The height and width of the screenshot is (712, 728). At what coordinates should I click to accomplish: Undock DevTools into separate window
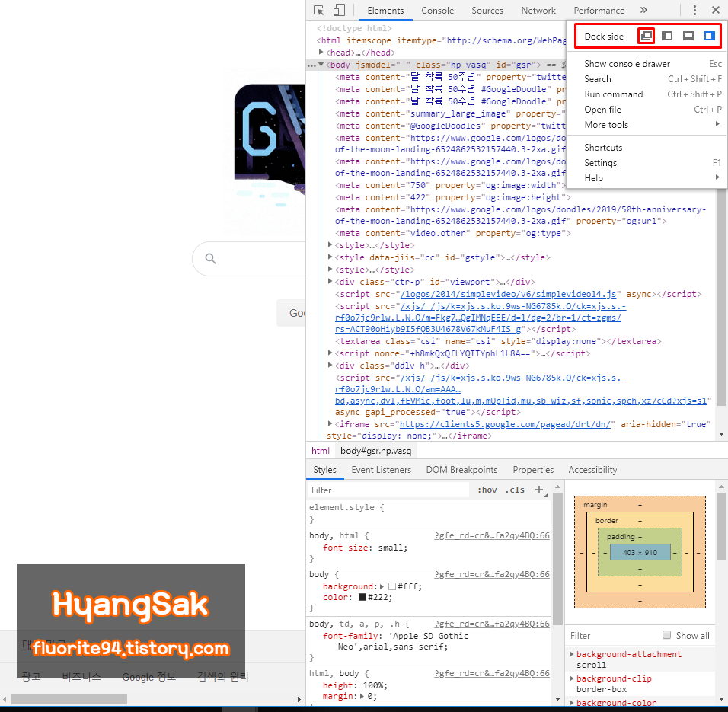point(646,36)
